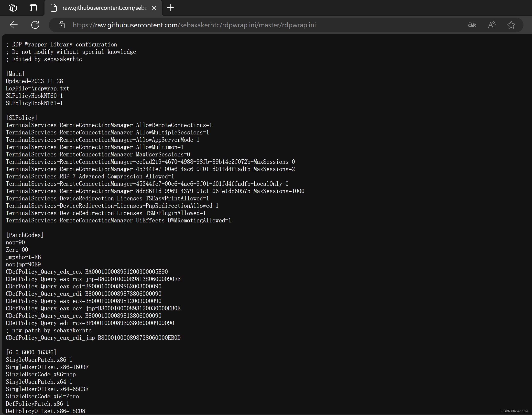The height and width of the screenshot is (415, 532).
Task: Refresh the page with reload icon
Action: (x=35, y=25)
